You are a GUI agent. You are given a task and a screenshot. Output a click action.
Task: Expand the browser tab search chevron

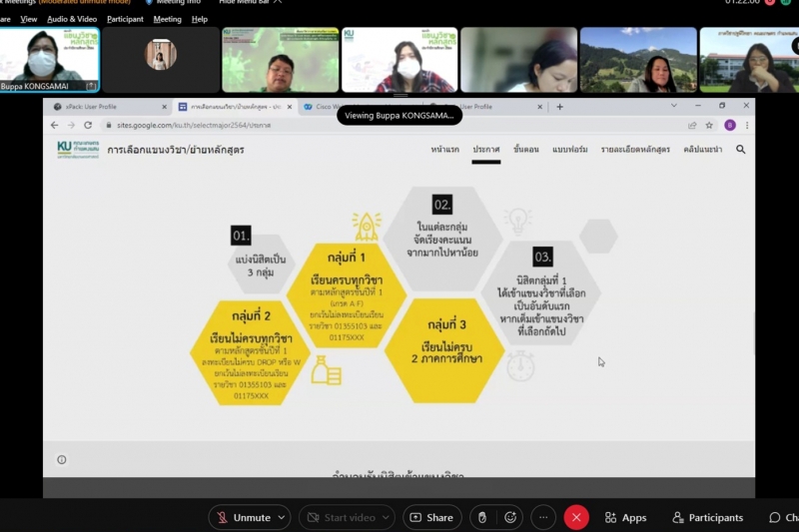click(674, 106)
